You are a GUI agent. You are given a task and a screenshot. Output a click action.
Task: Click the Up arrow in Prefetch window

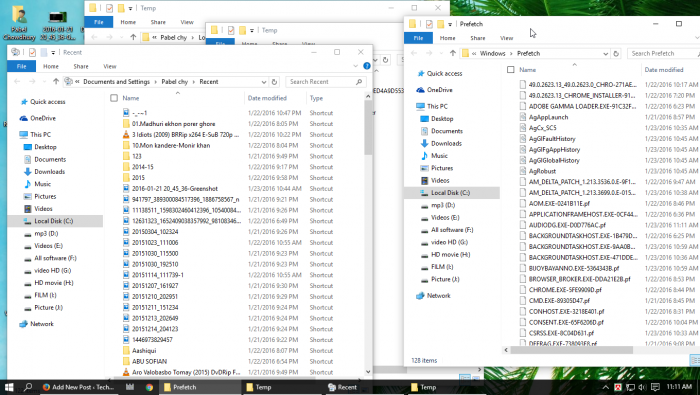tap(453, 53)
